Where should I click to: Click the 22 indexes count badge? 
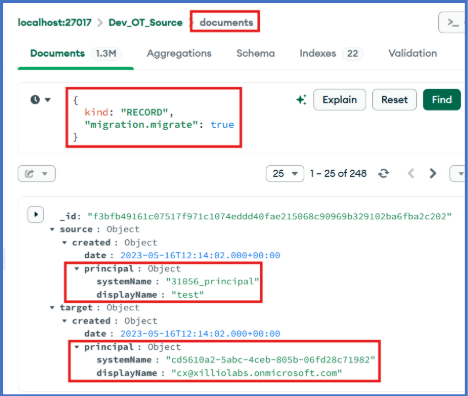pyautogui.click(x=353, y=53)
